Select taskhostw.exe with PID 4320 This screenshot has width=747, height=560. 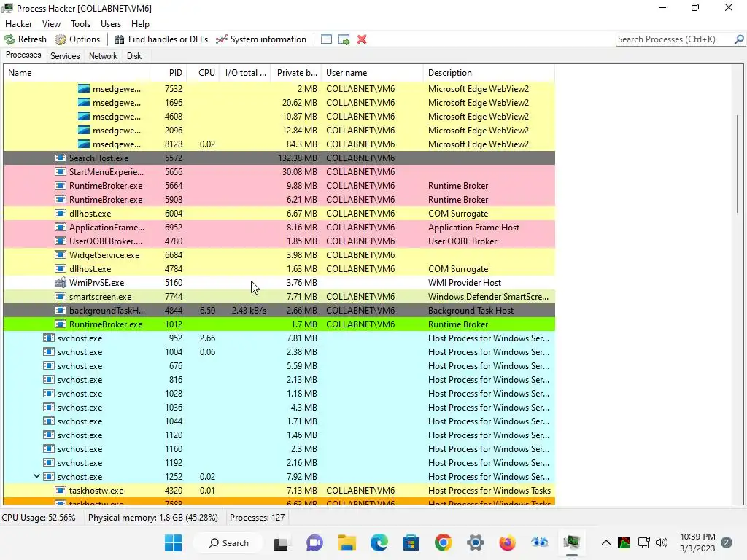click(279, 491)
